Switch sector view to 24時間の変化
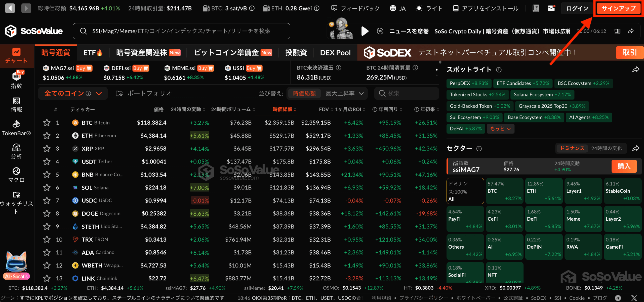644x302 pixels. 606,148
